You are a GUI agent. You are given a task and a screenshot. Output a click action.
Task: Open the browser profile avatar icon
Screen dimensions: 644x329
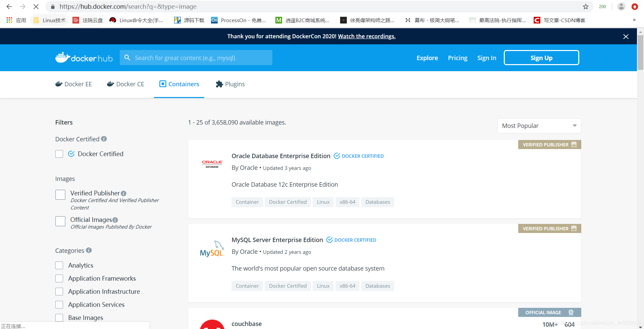tap(621, 6)
